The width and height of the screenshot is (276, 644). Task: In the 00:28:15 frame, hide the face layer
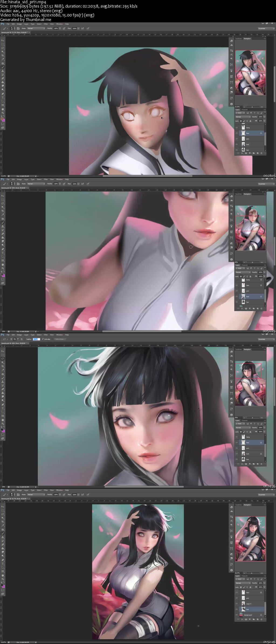coord(237,133)
